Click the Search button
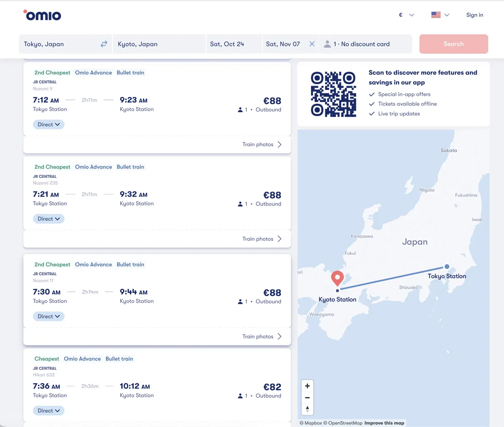Screen dimensions: 504x427 point(454,44)
